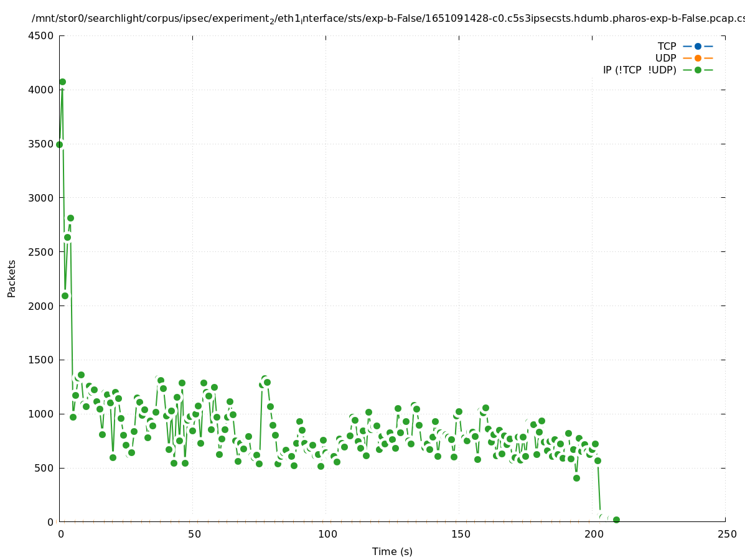Click the 150 x-axis tick label

pos(460,534)
